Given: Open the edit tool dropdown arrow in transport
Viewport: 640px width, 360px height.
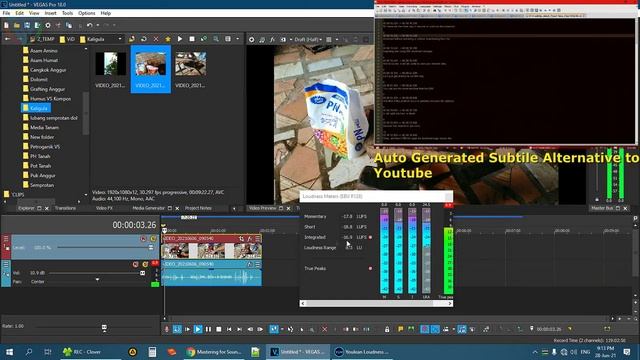Looking at the screenshot, I should [x=282, y=329].
